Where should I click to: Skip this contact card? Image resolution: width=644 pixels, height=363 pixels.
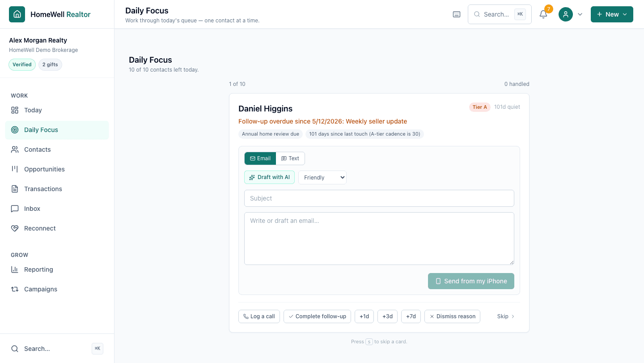pyautogui.click(x=506, y=316)
